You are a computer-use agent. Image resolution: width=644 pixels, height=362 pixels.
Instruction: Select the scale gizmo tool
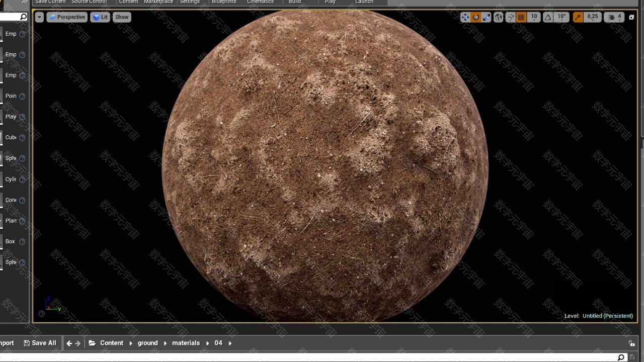pyautogui.click(x=486, y=17)
